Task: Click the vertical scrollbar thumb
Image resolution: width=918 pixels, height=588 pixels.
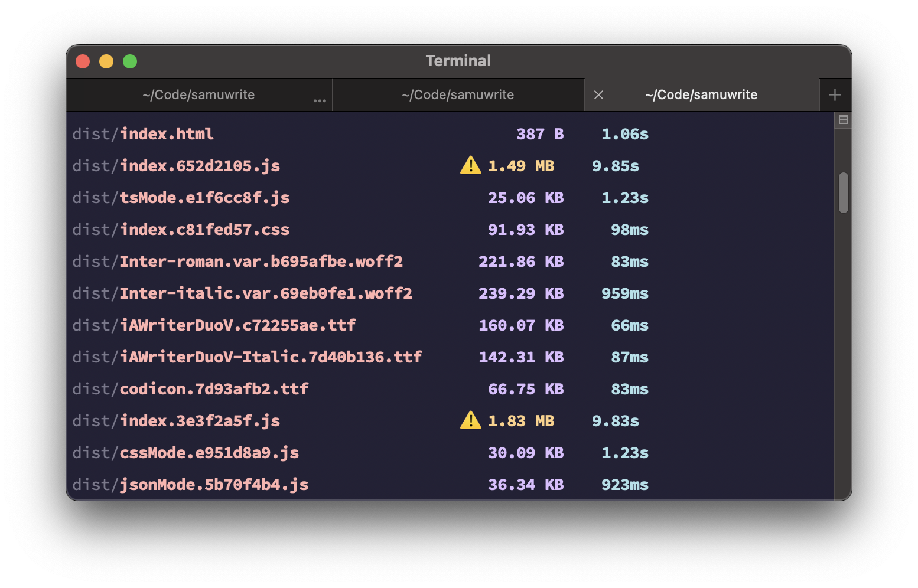Action: (x=843, y=192)
